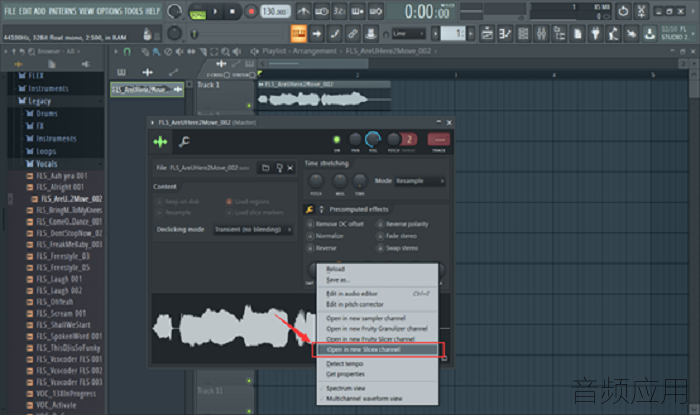Enable Fade stereo
The image size is (700, 415).
pos(396,236)
